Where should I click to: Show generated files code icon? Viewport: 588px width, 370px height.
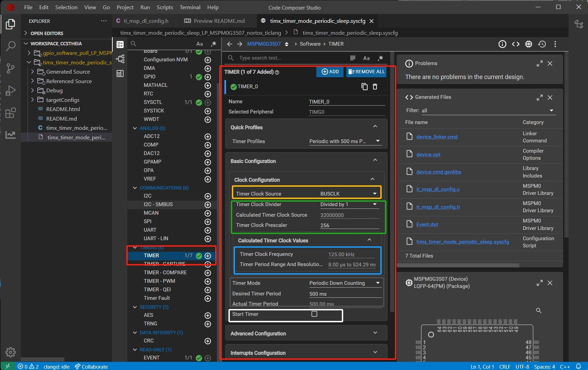(515, 44)
